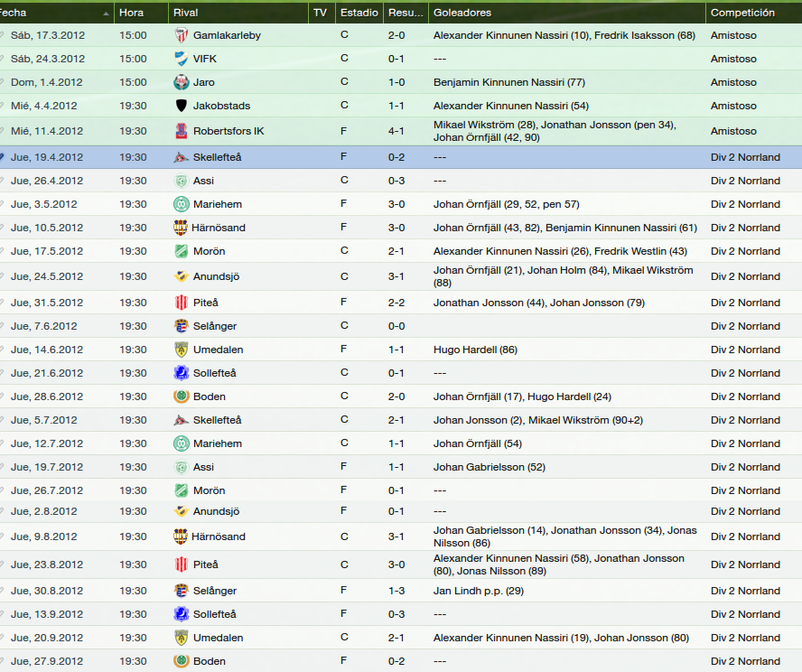Open Umedalen link in 20.9.2012 row

[x=218, y=638]
